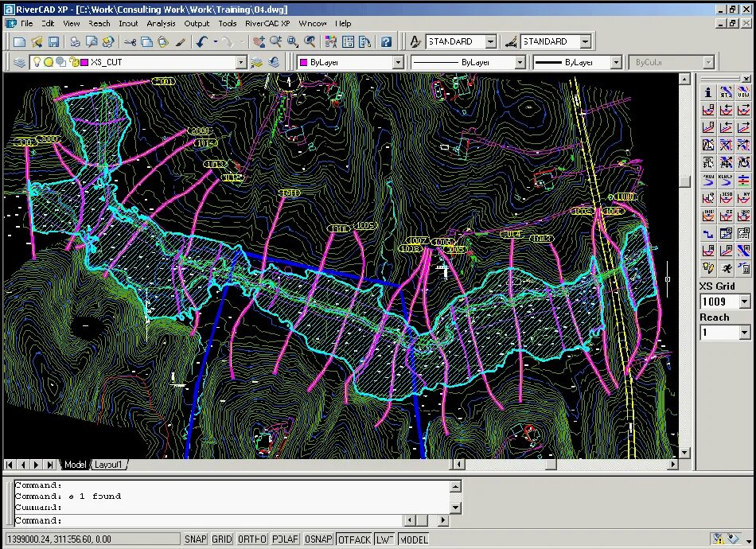Toggle OSNAP in the status bar

[x=318, y=539]
